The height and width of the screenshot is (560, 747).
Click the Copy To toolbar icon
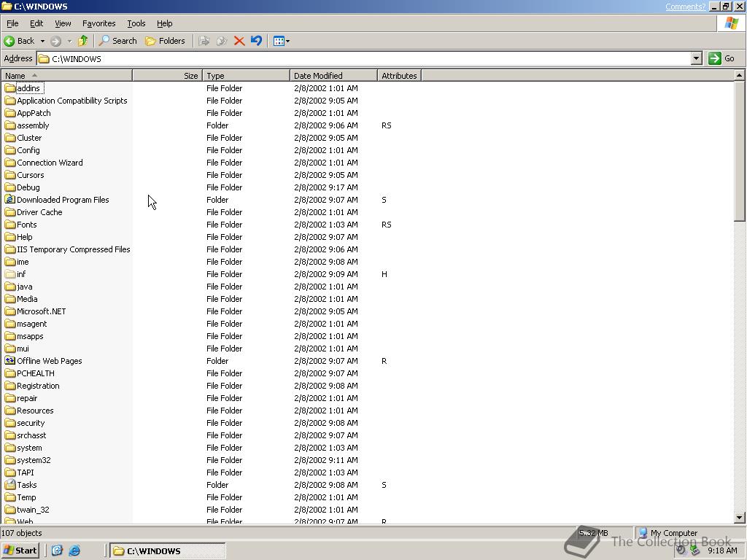pos(222,41)
